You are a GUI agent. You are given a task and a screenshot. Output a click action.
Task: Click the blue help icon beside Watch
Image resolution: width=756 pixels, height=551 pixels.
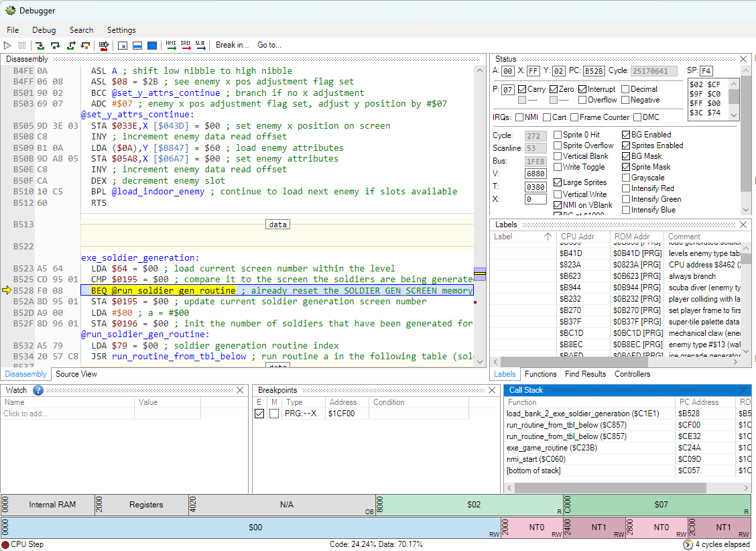click(38, 390)
